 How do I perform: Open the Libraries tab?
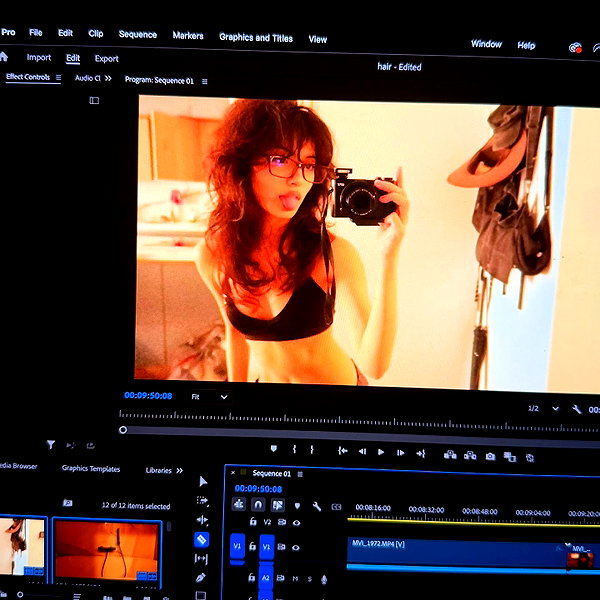coord(158,470)
